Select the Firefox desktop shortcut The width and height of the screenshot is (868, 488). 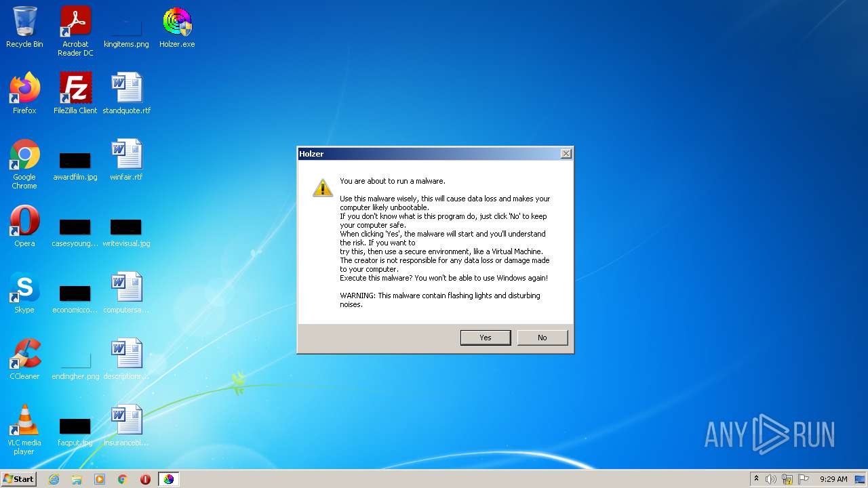pyautogui.click(x=24, y=94)
